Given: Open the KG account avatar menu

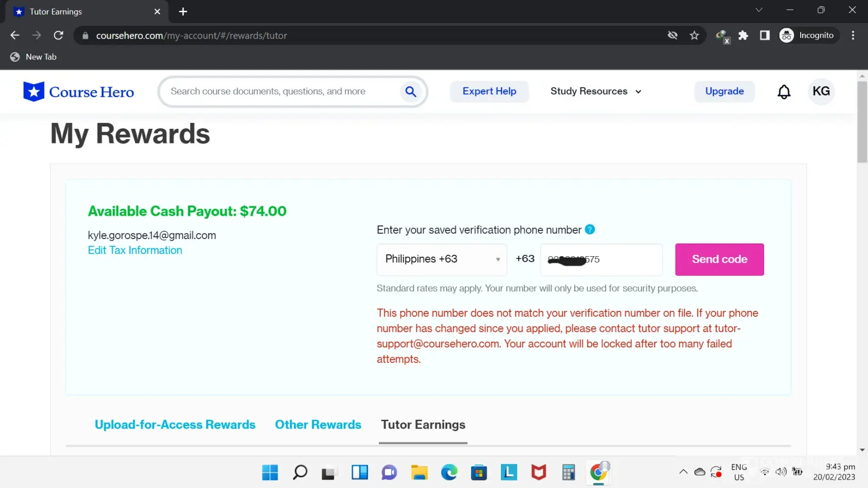Looking at the screenshot, I should click(821, 91).
